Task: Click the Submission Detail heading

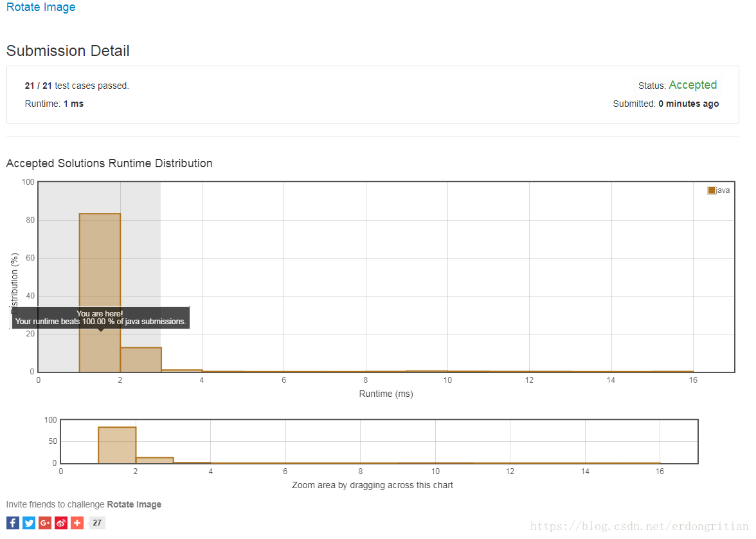Action: click(67, 51)
